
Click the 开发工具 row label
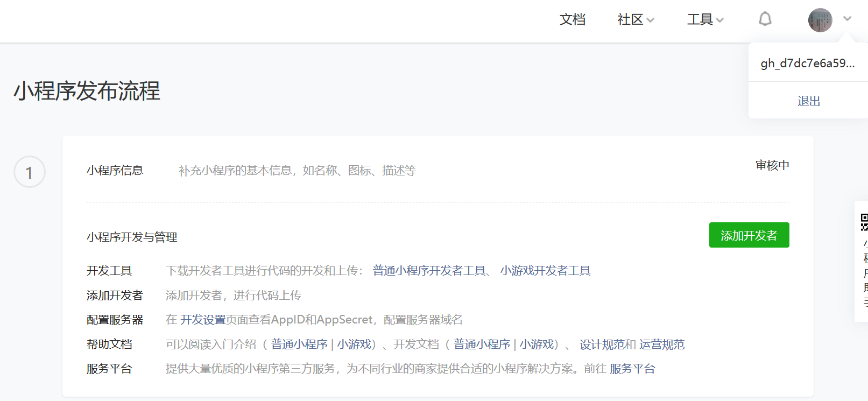(109, 271)
